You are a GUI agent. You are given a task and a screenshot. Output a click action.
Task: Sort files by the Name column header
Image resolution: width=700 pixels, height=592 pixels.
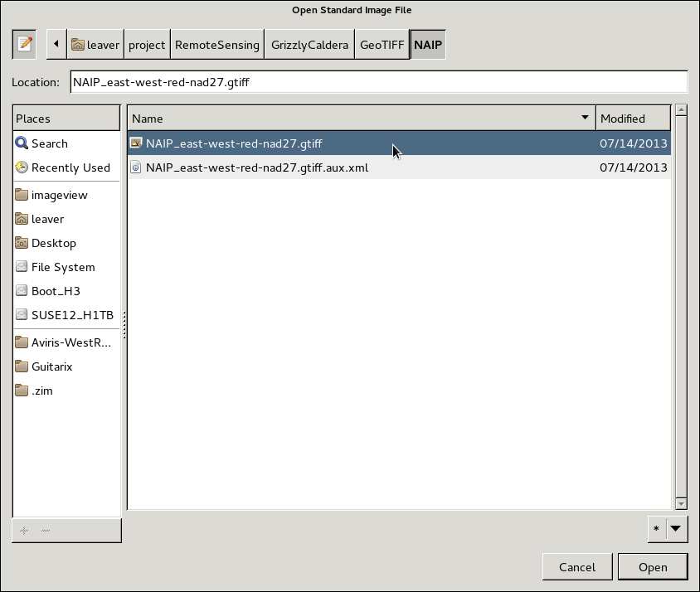click(362, 119)
